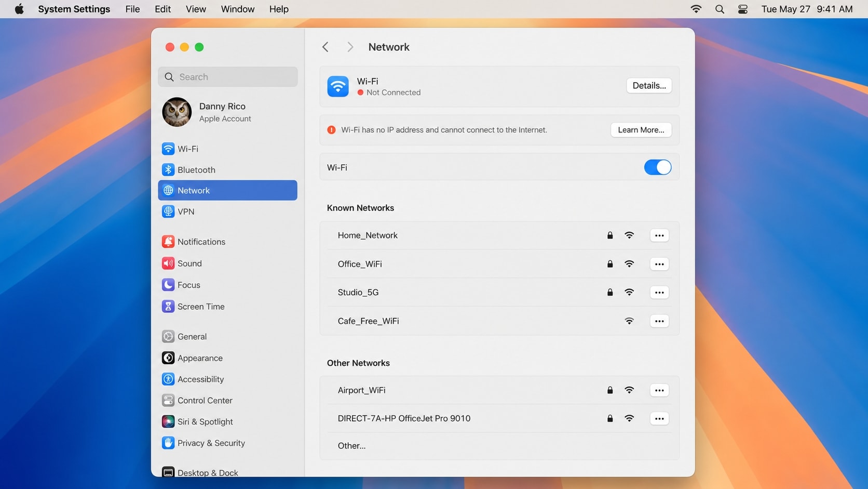Select the Network item in the sidebar
Image resolution: width=868 pixels, height=489 pixels.
[x=227, y=190]
